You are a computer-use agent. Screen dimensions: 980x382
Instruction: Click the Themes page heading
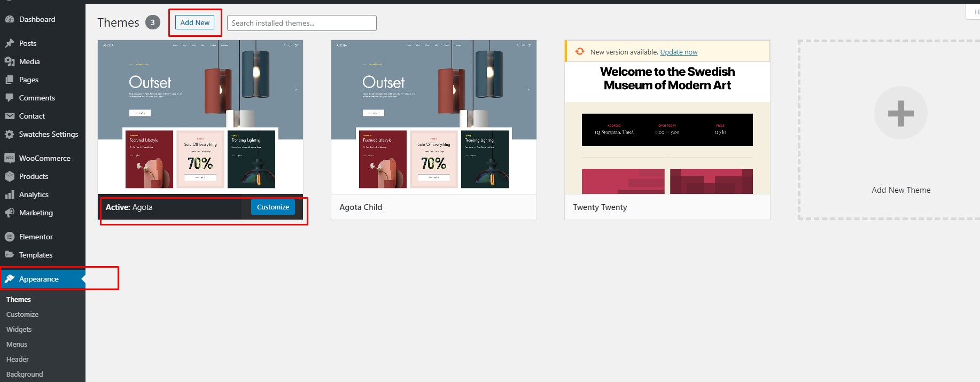tap(118, 22)
